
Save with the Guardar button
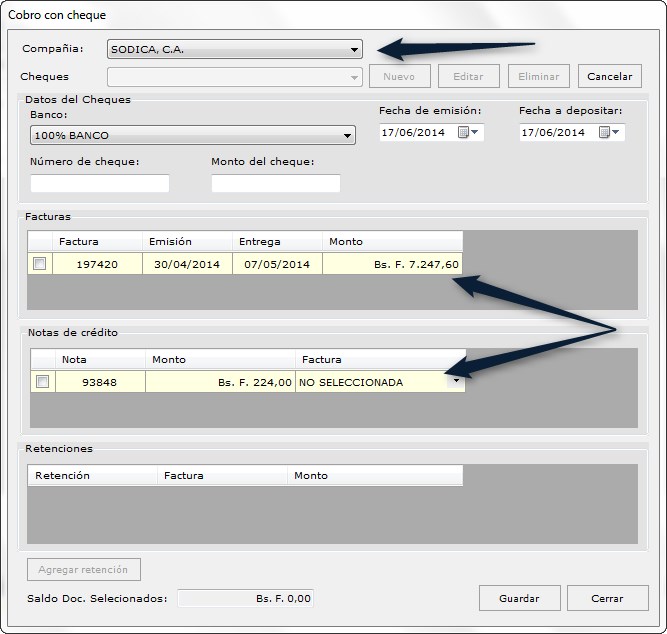[519, 598]
